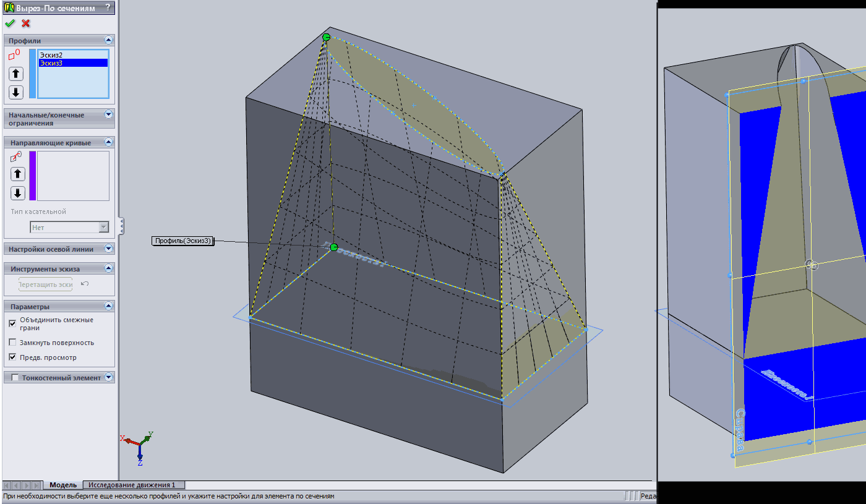Viewport: 866px width, 504px height.
Task: Enable Тонкостенный элемент checkbox
Action: (15, 378)
